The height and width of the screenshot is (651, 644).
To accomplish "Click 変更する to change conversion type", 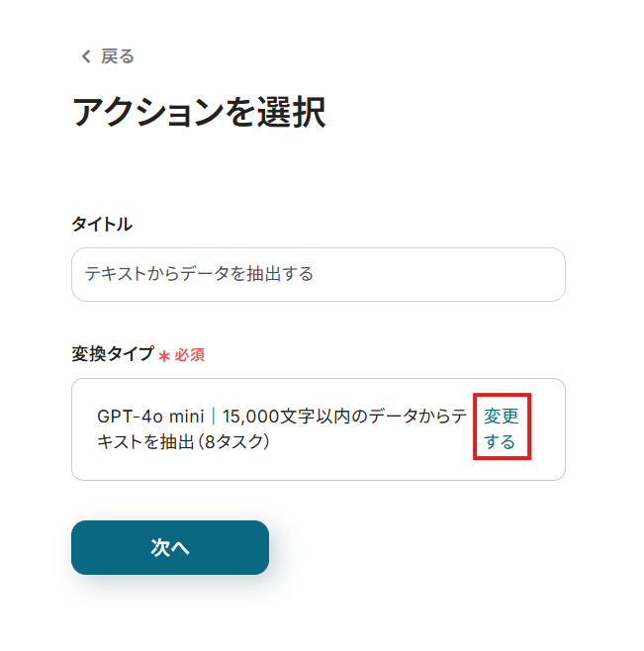I will pyautogui.click(x=502, y=429).
